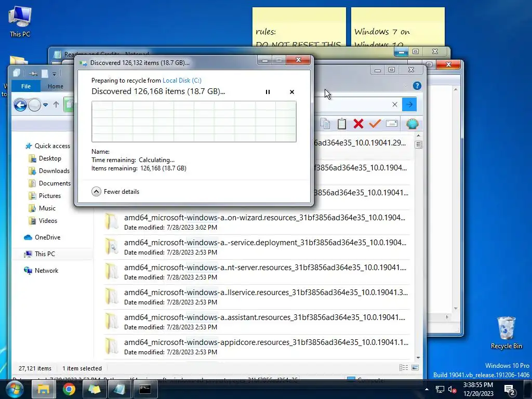The width and height of the screenshot is (532, 399).
Task: Select OneDrive in the navigation pane
Action: coord(42,237)
